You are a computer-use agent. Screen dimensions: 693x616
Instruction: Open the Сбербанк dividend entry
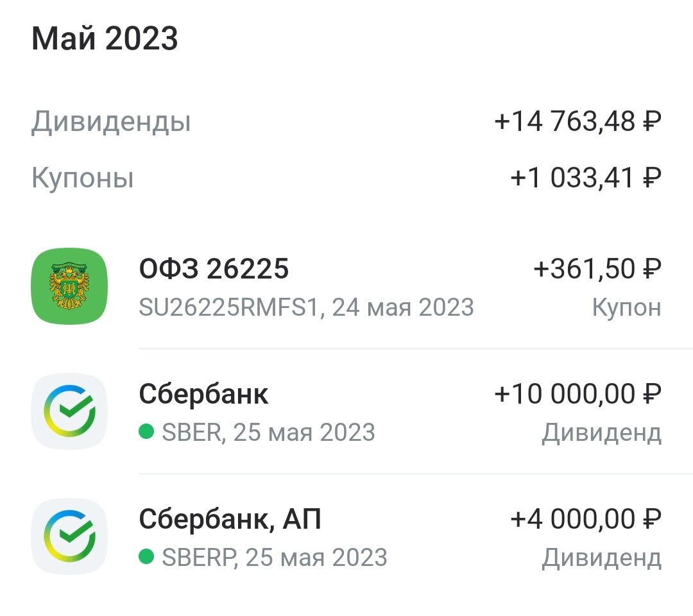346,411
